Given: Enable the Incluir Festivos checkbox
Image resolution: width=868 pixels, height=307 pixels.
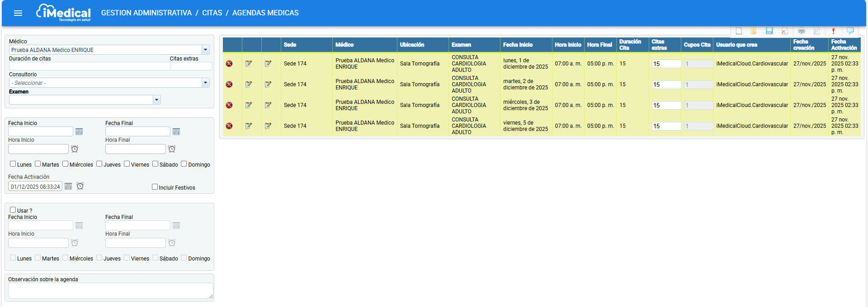Looking at the screenshot, I should click(x=155, y=187).
